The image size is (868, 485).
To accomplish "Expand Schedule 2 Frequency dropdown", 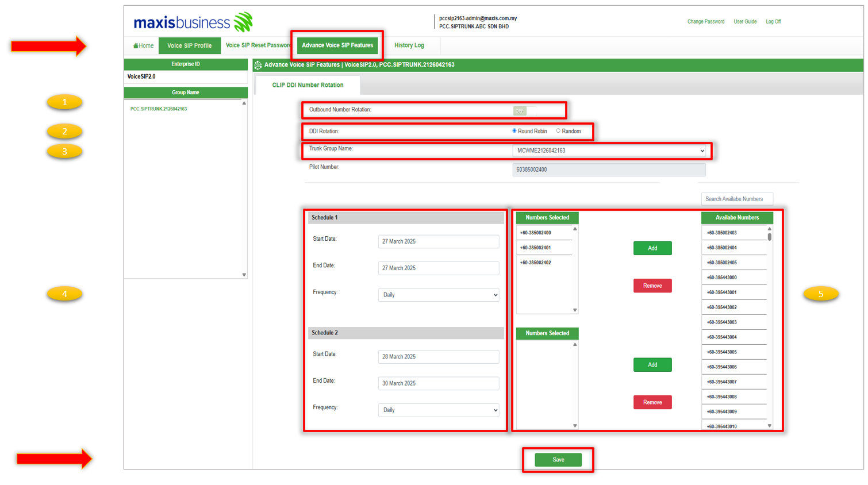I will [x=438, y=410].
